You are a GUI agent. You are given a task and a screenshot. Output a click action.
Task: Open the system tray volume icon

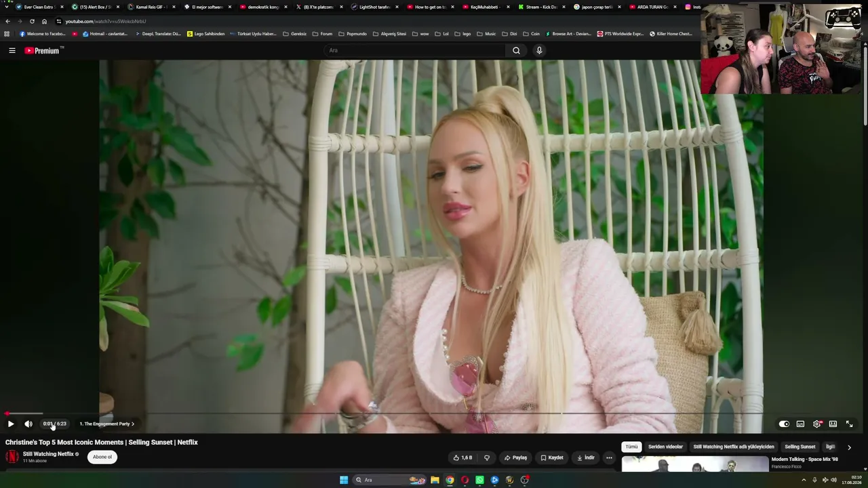(833, 480)
